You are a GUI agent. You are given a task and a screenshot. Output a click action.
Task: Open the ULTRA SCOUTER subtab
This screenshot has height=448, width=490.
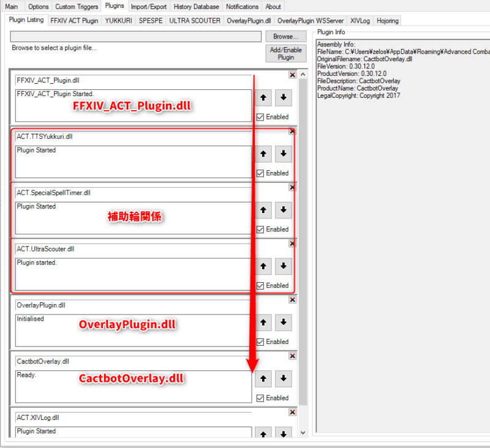coord(195,21)
